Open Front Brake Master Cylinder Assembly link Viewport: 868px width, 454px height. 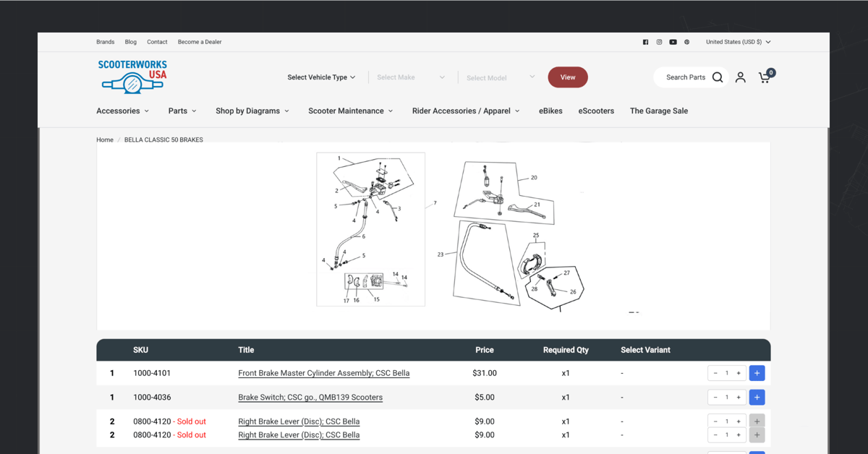coord(324,373)
